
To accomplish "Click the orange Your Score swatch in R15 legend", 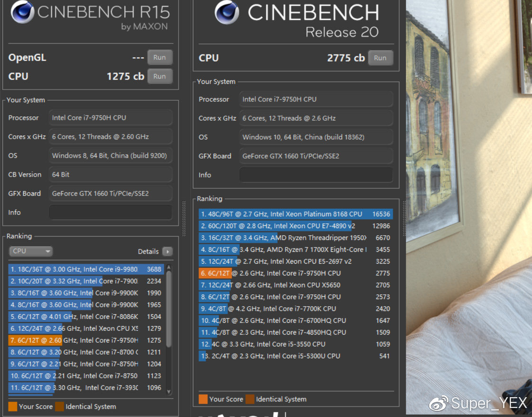I will (x=13, y=407).
